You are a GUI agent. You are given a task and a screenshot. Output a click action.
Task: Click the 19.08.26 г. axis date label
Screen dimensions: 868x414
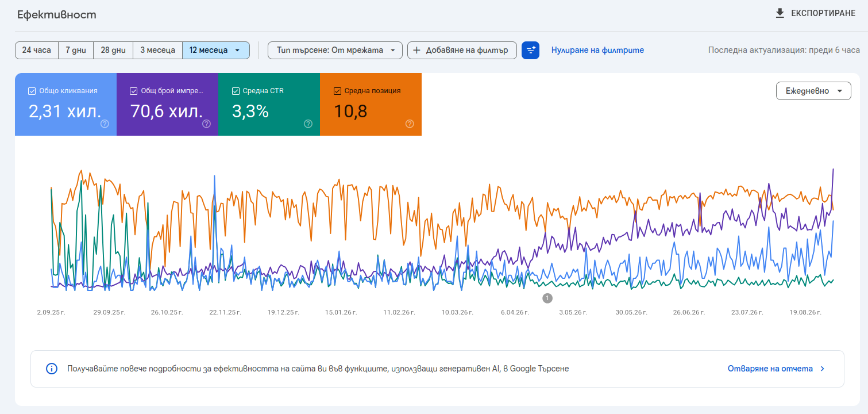coord(805,313)
